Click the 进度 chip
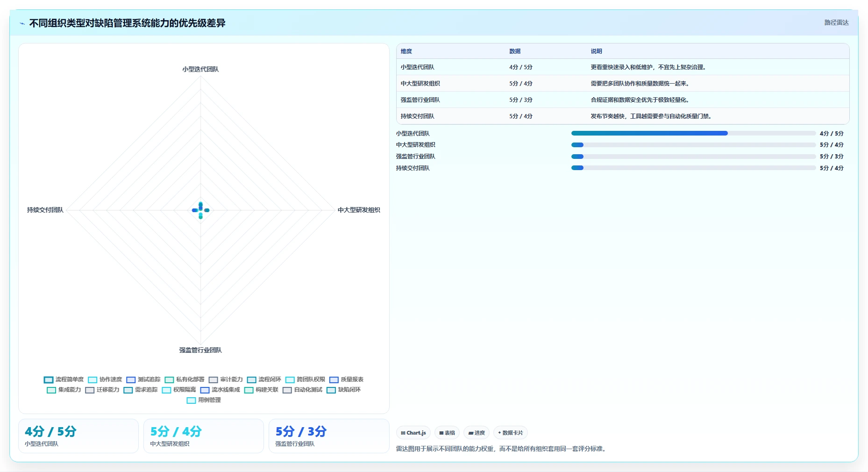Image resolution: width=868 pixels, height=472 pixels. (477, 433)
